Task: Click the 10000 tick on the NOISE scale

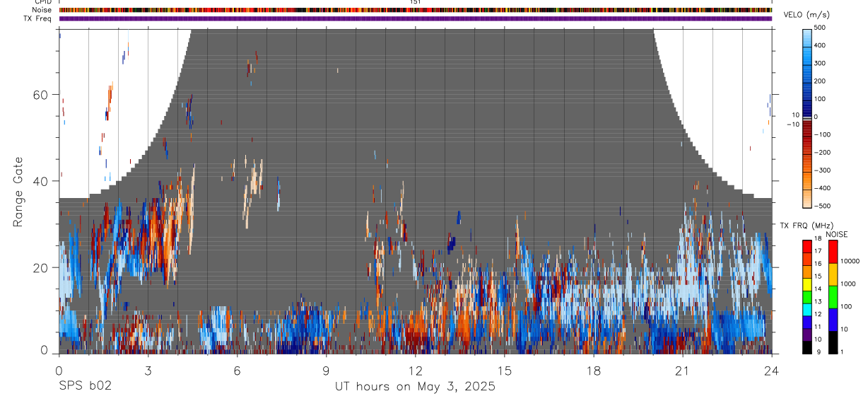Action: 850,261
